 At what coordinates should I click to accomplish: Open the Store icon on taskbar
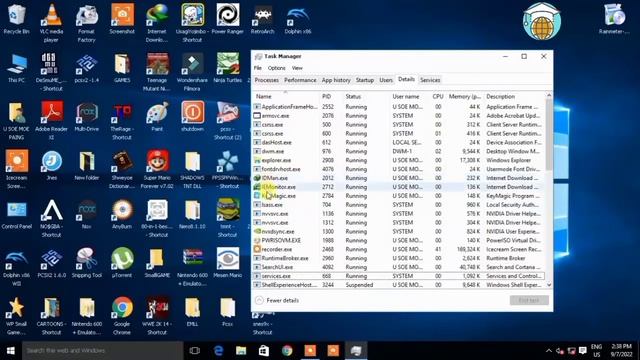point(264,351)
